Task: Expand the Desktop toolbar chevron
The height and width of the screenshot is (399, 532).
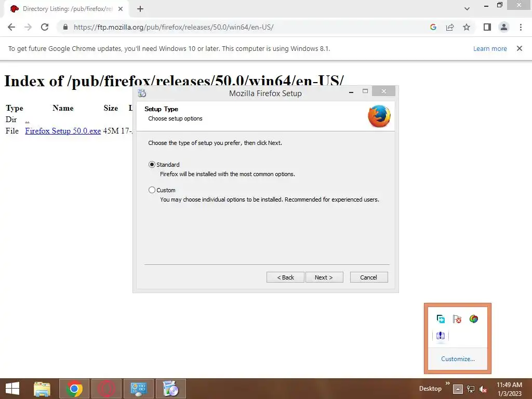Action: click(447, 383)
